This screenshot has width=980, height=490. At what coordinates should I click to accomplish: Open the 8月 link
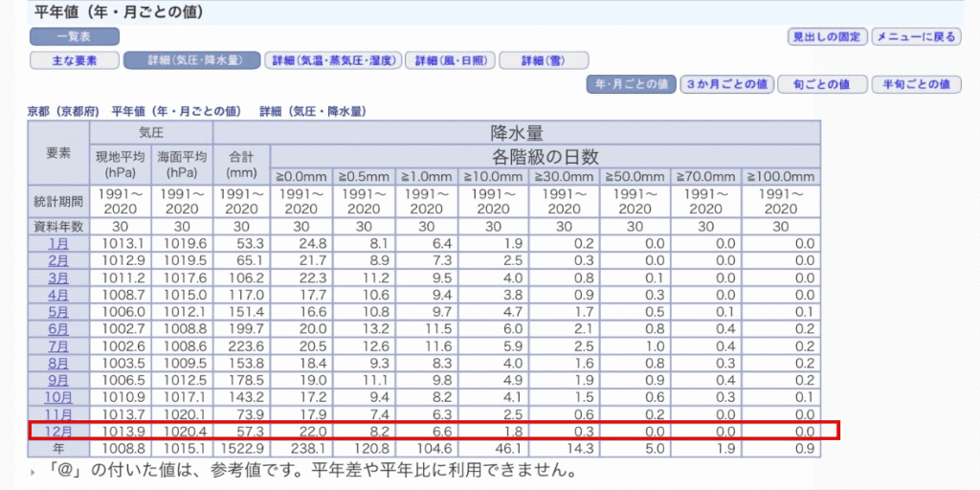tap(58, 363)
